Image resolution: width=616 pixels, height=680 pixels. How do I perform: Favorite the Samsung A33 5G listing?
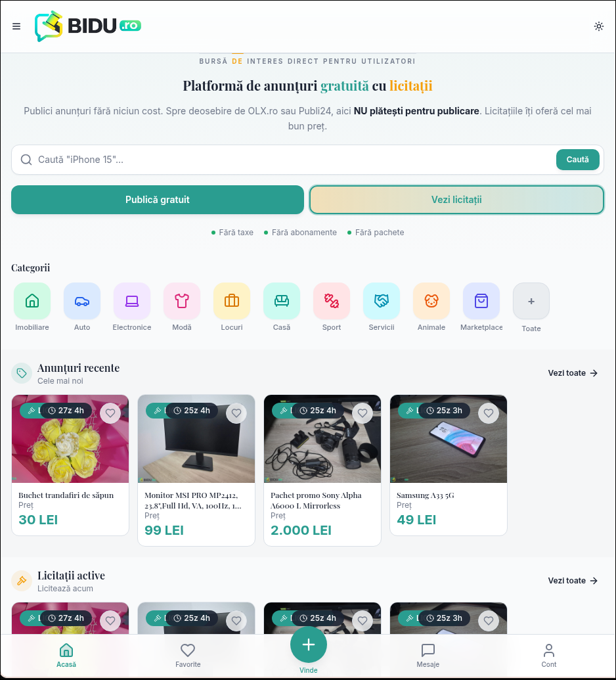[488, 413]
